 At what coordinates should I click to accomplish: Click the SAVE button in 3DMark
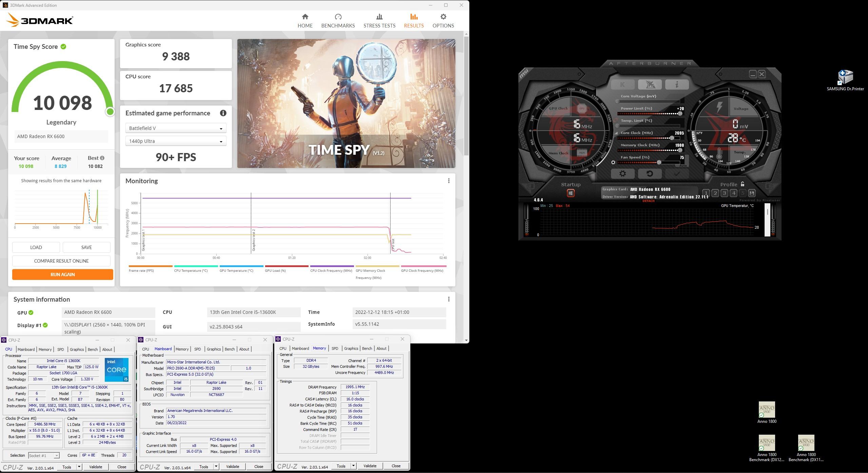[x=86, y=247]
